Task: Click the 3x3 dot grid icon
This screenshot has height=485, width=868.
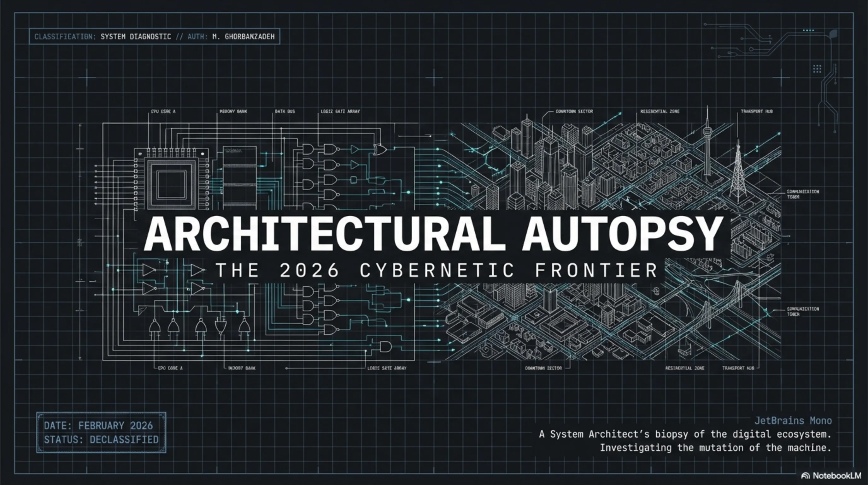Action: [817, 69]
